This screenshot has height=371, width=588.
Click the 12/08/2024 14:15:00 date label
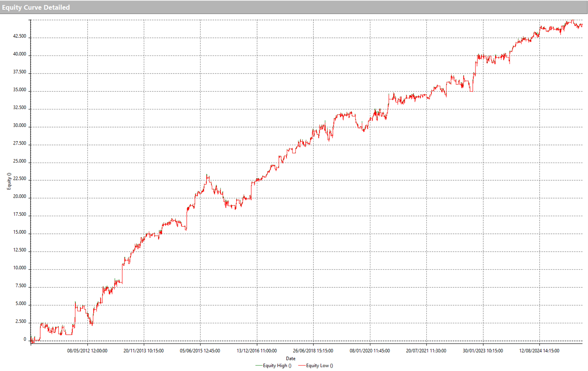click(x=539, y=351)
